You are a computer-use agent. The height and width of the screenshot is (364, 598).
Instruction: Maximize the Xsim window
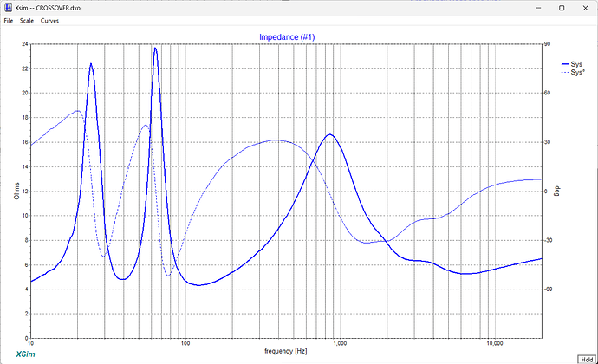coord(562,8)
